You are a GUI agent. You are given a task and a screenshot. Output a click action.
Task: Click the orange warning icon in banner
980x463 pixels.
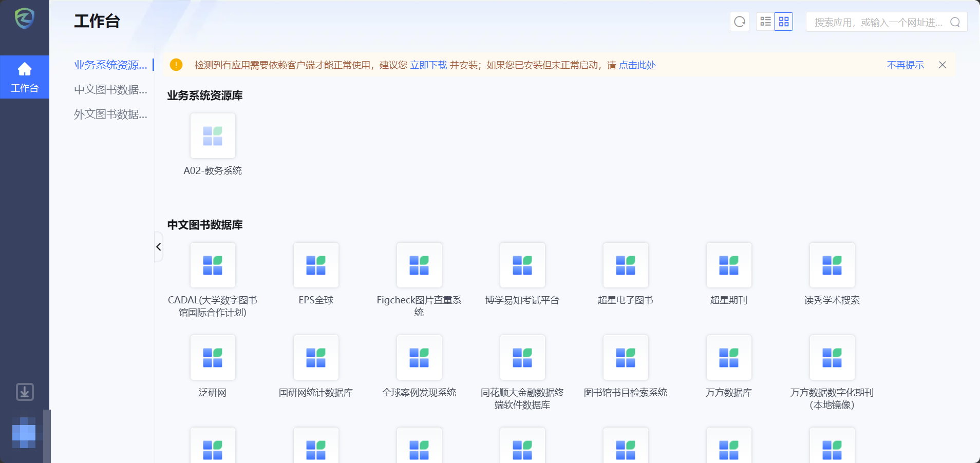pos(176,65)
